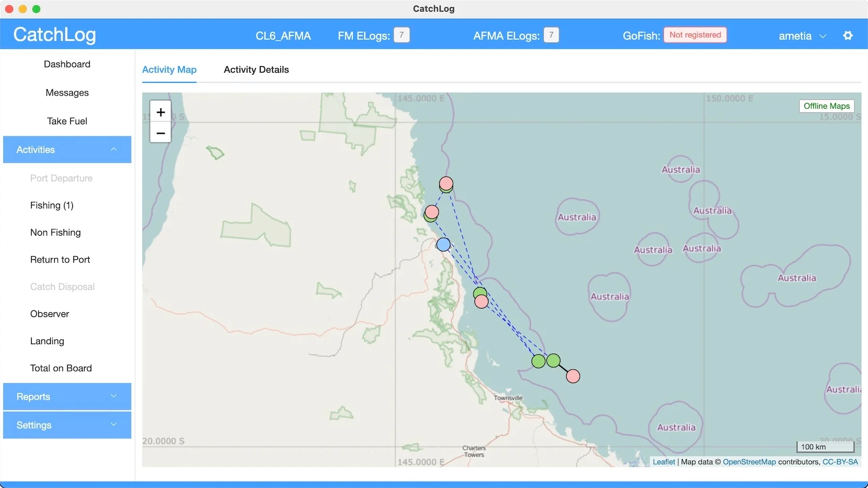Toggle Offline Maps button
Viewport: 868px width, 488px height.
[x=826, y=106]
